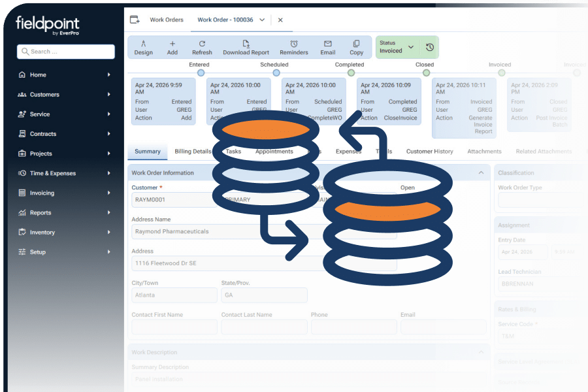Collapse the Work Description section

pyautogui.click(x=481, y=352)
